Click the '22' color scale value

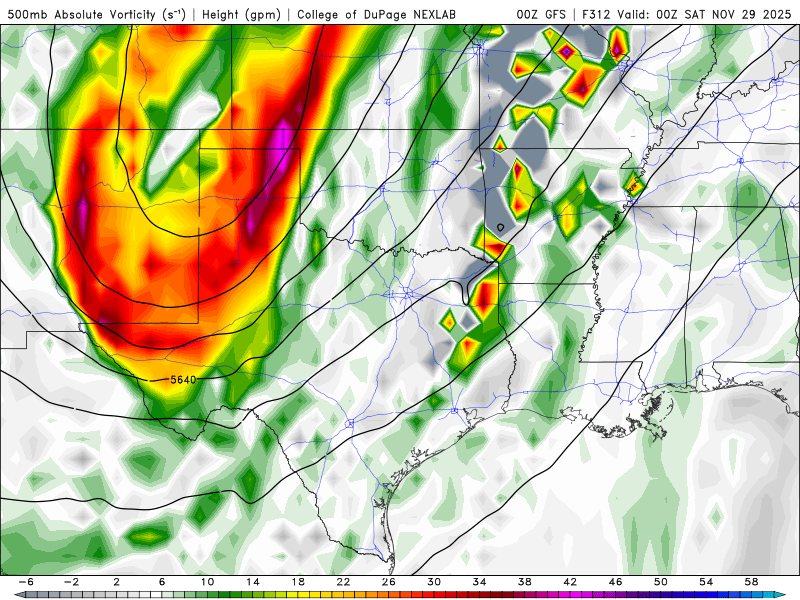[343, 582]
